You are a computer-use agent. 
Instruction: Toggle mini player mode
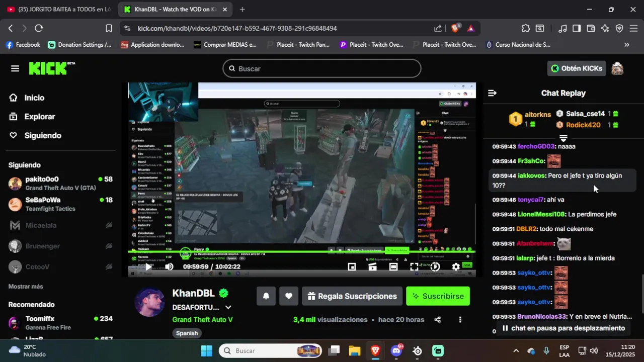click(x=352, y=267)
